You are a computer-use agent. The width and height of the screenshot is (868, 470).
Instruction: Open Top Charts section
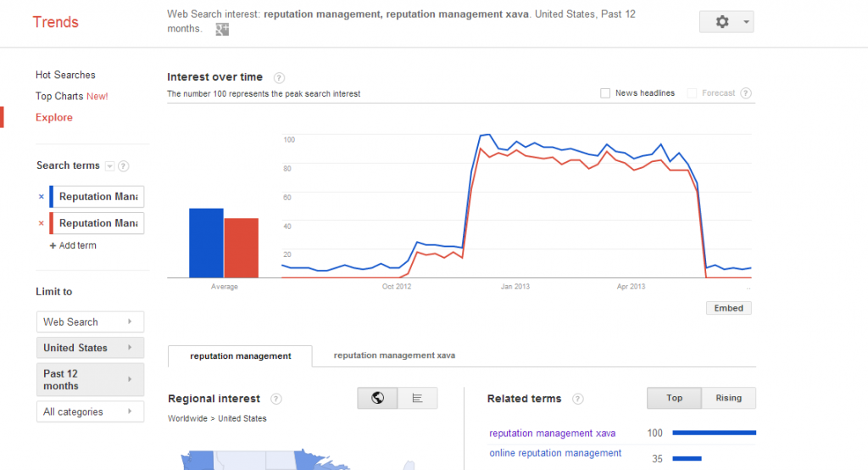[71, 97]
